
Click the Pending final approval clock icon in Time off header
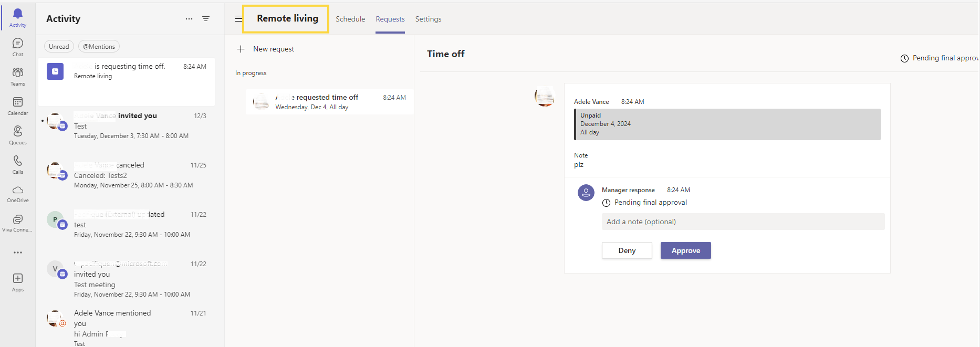[904, 58]
